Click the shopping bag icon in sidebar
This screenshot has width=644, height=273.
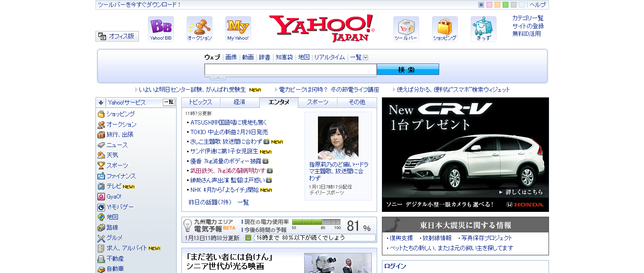(101, 114)
